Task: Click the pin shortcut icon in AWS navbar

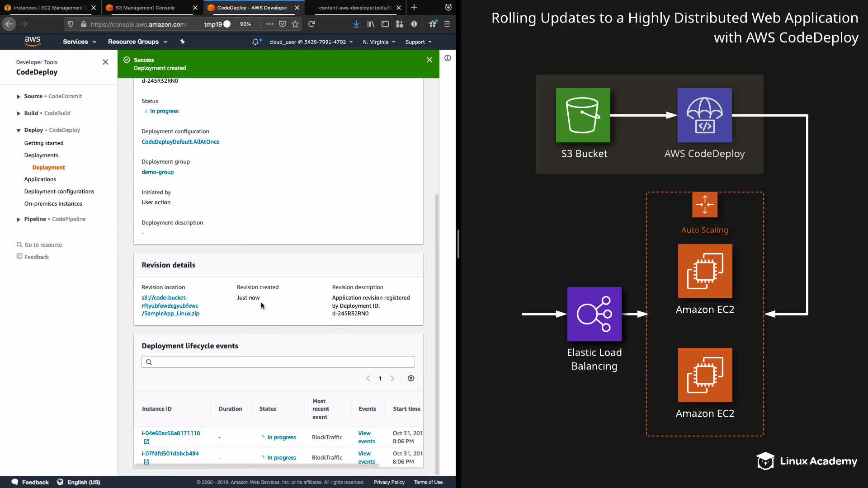Action: point(182,42)
